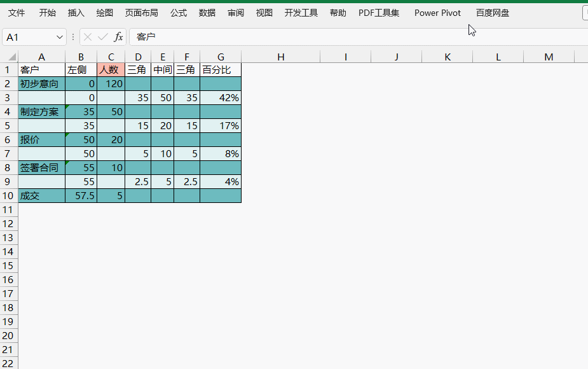Click the Insert Function fx icon
The height and width of the screenshot is (369, 588).
pyautogui.click(x=118, y=37)
